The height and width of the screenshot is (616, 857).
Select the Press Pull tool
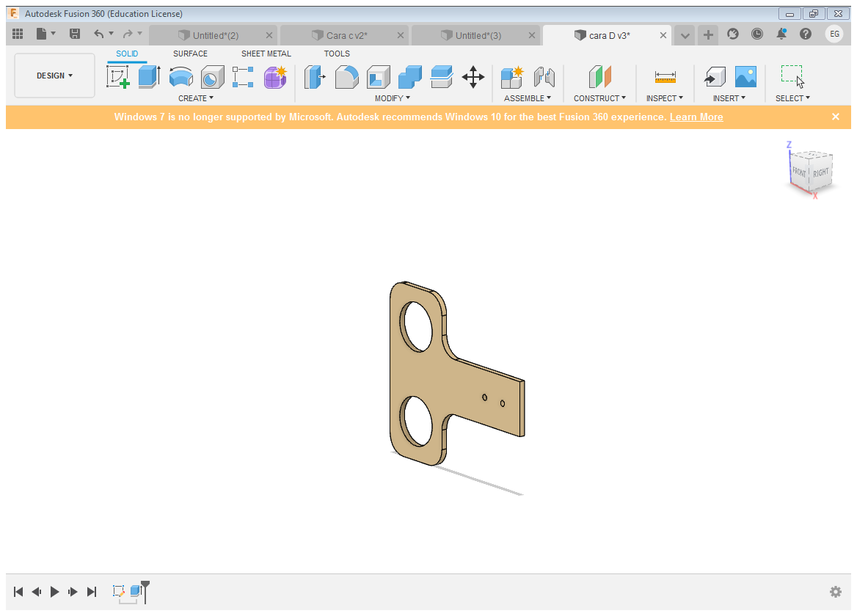point(315,77)
